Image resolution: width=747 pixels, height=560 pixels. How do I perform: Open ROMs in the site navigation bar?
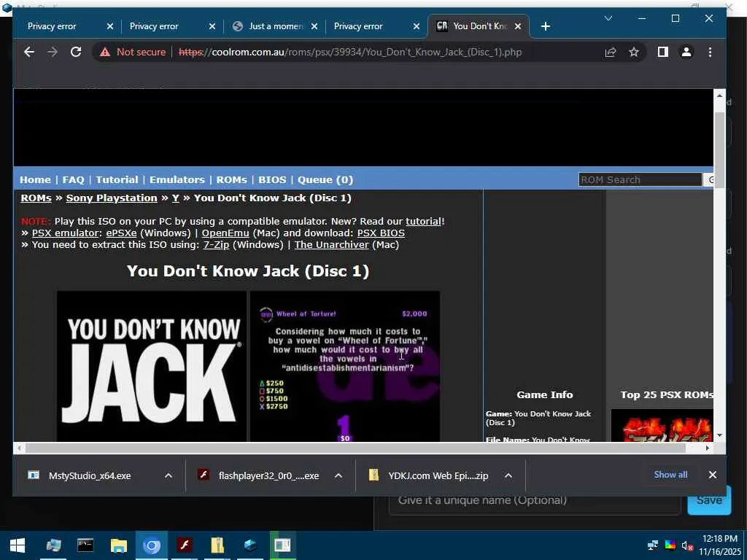tap(231, 179)
